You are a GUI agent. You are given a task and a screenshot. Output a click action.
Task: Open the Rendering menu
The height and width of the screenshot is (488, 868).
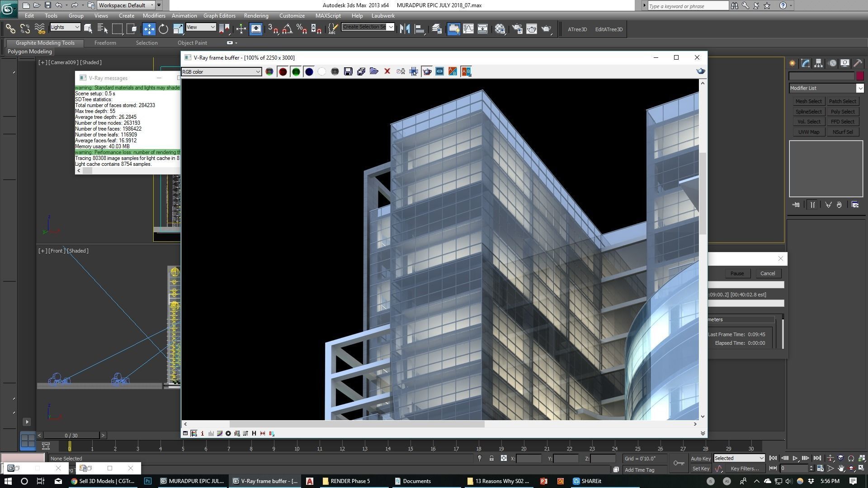(256, 15)
